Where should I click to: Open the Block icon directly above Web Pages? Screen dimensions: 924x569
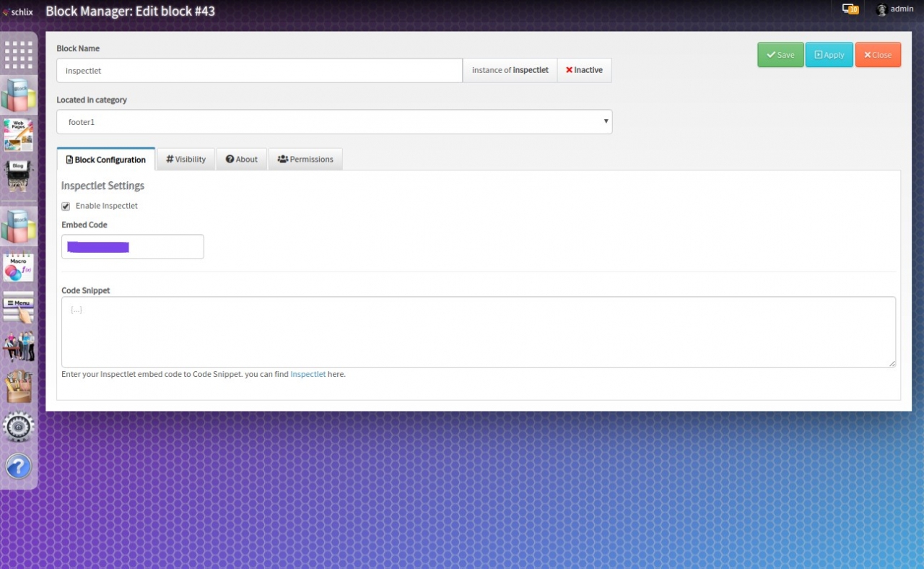[x=19, y=95]
